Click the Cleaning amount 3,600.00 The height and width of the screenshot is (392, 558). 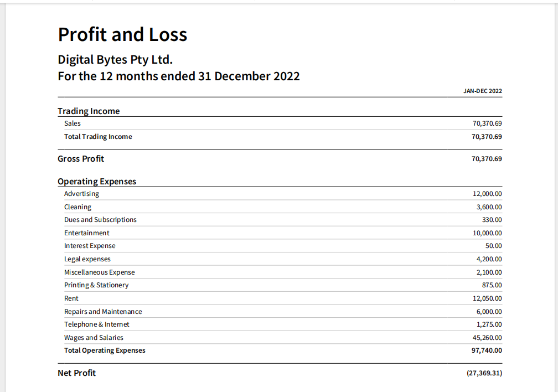(489, 207)
